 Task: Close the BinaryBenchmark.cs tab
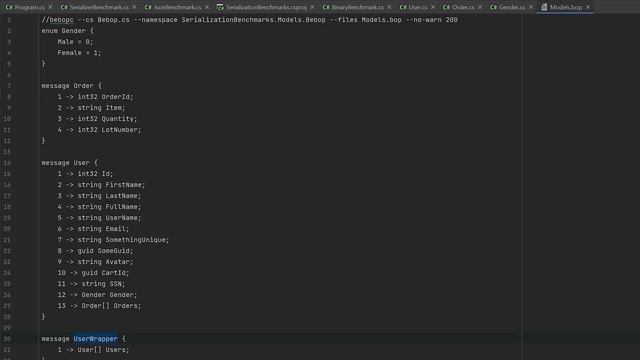click(x=389, y=7)
